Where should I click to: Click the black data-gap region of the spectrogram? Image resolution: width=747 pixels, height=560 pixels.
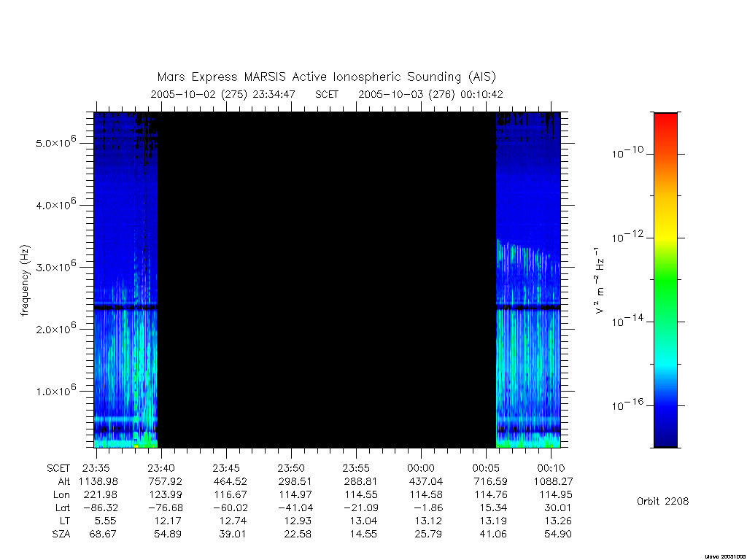click(x=327, y=280)
